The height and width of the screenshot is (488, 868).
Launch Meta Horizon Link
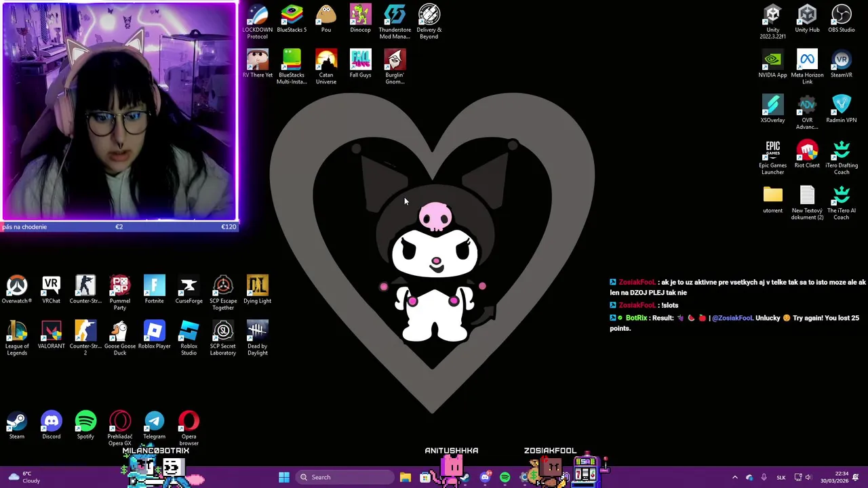tap(807, 67)
